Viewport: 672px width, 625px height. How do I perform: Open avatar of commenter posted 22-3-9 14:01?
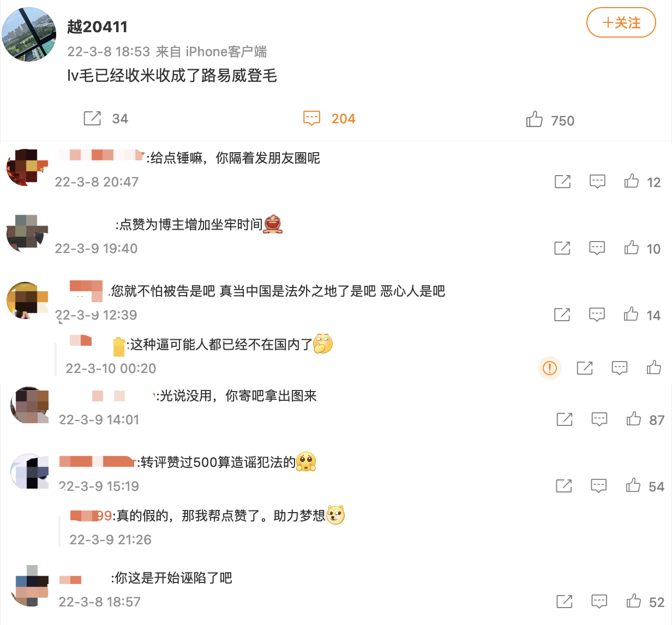(x=31, y=405)
